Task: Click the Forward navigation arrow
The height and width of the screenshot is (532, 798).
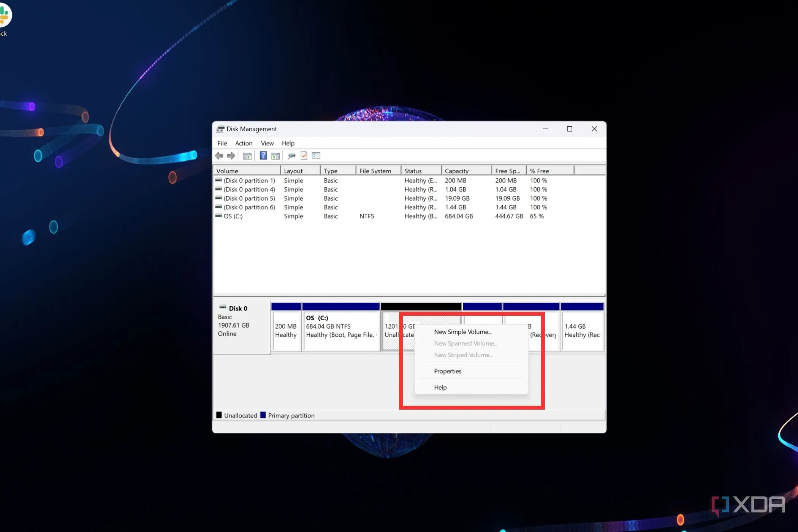Action: (x=231, y=155)
